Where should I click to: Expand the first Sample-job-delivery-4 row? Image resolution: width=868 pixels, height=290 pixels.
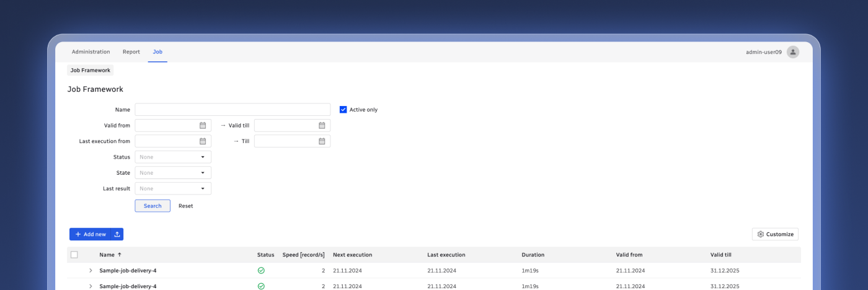click(x=91, y=271)
